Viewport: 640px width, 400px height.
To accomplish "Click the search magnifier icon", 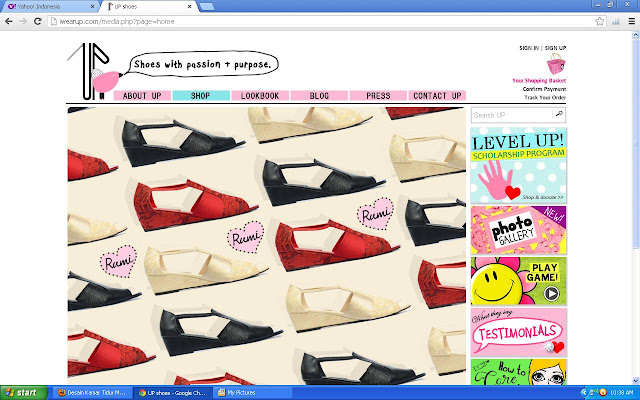I will (x=559, y=114).
